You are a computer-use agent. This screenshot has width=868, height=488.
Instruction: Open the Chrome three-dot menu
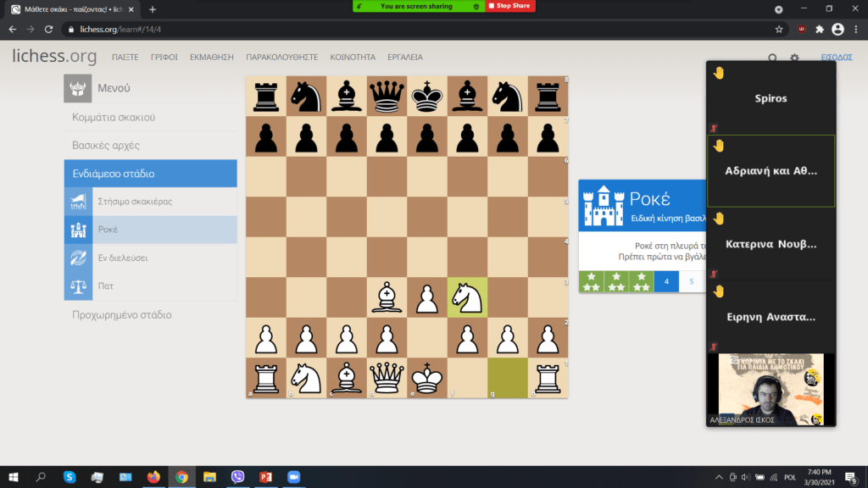click(854, 29)
